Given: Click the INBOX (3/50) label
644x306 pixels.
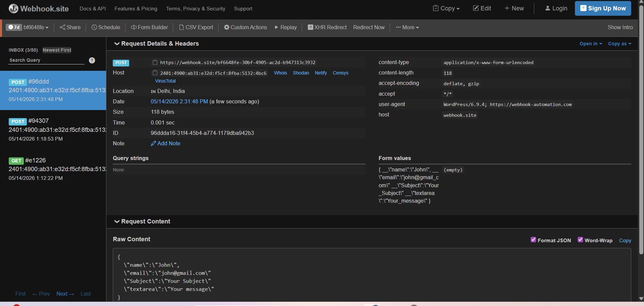Looking at the screenshot, I should click(x=23, y=50).
